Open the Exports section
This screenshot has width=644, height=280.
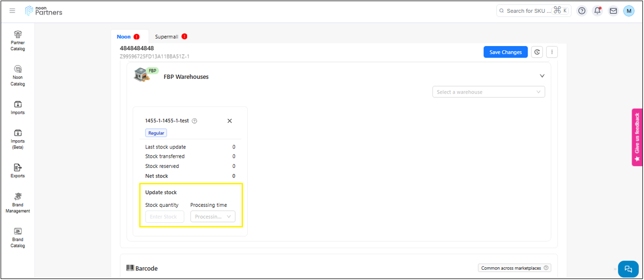(x=18, y=170)
